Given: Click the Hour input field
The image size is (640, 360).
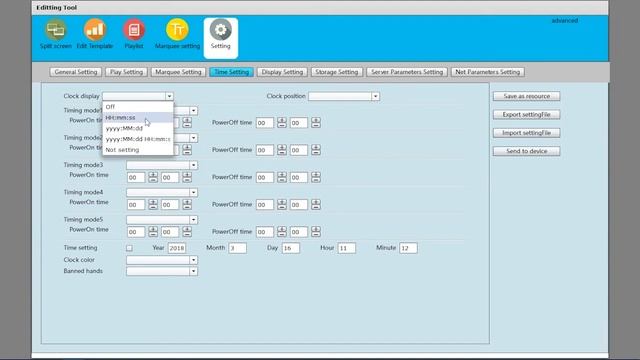Looking at the screenshot, I should point(347,248).
